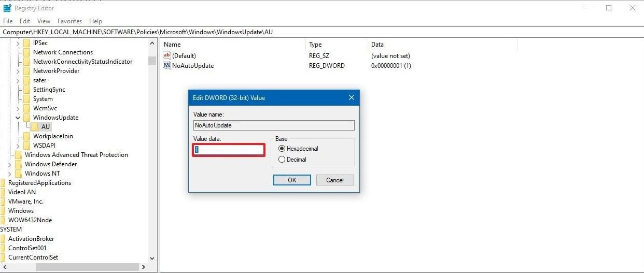Click the Network Connections folder icon
Image resolution: width=644 pixels, height=273 pixels.
tap(27, 52)
